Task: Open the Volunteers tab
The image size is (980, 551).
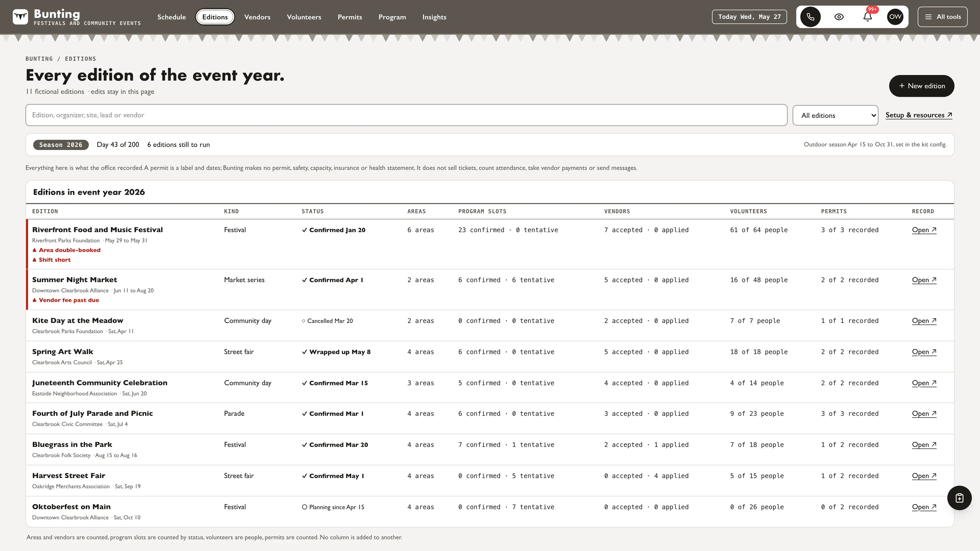Action: click(x=304, y=17)
